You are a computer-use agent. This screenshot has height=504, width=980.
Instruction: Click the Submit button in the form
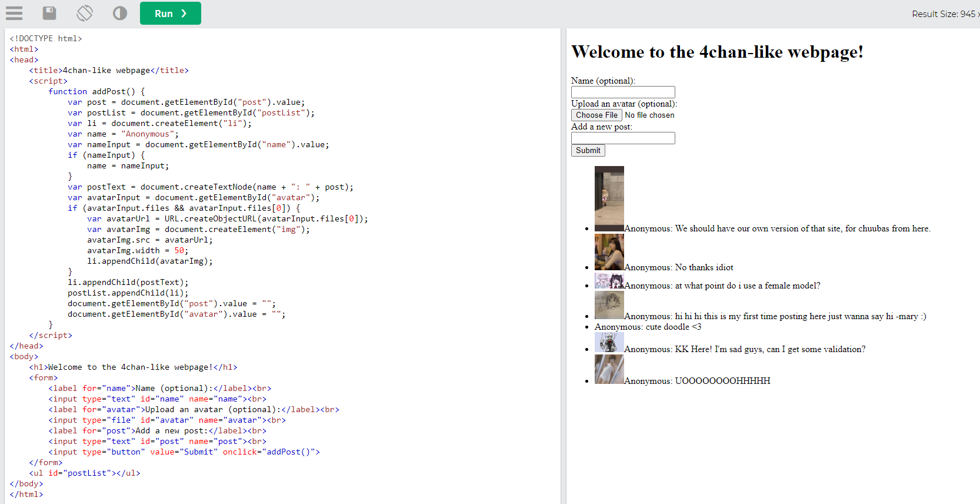588,151
